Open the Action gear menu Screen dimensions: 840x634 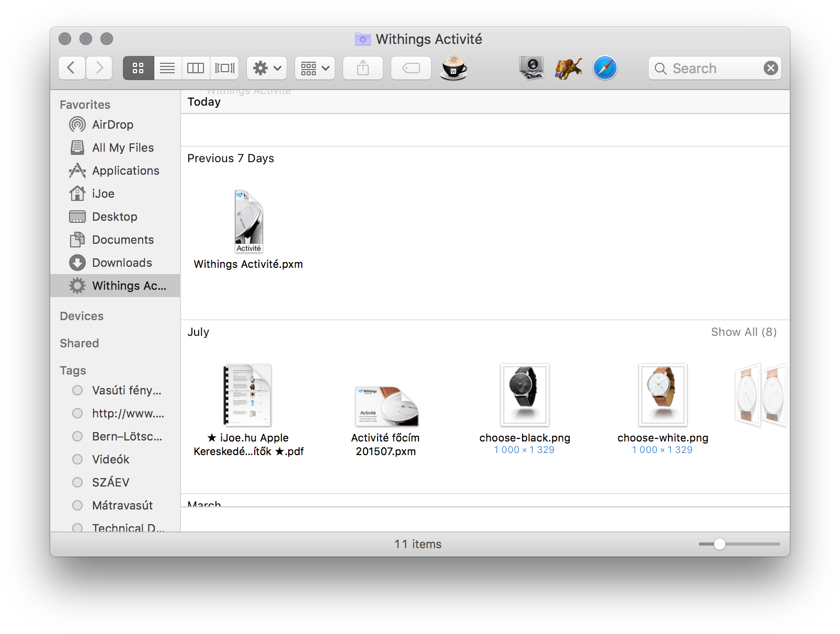(267, 68)
